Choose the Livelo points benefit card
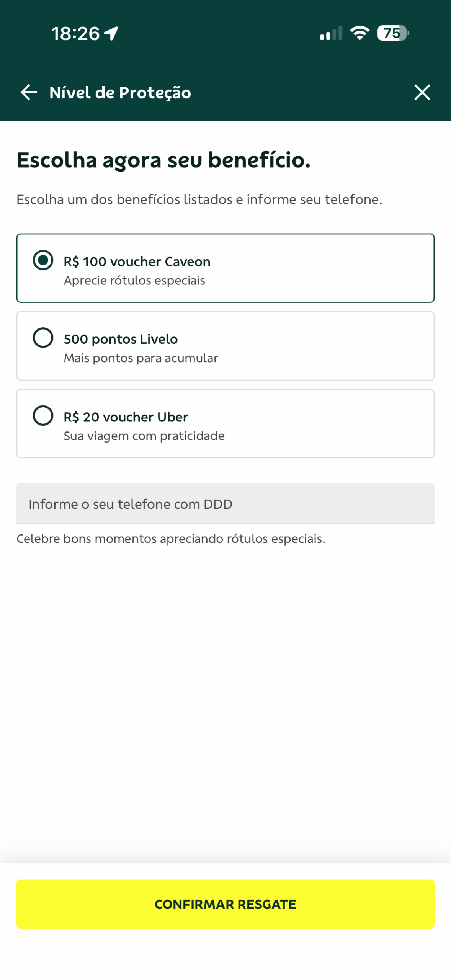The width and height of the screenshot is (451, 980). (x=225, y=346)
